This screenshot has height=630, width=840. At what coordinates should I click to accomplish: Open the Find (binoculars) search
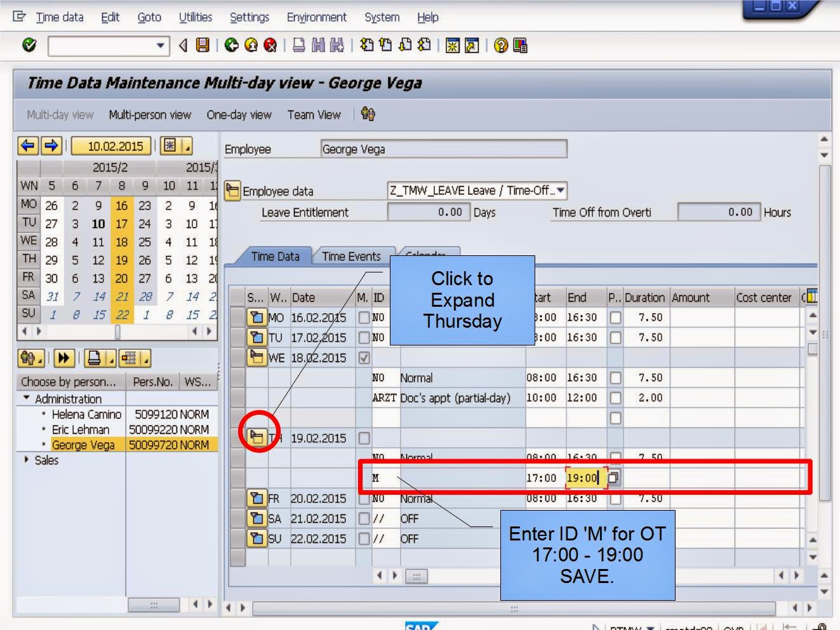(x=319, y=44)
